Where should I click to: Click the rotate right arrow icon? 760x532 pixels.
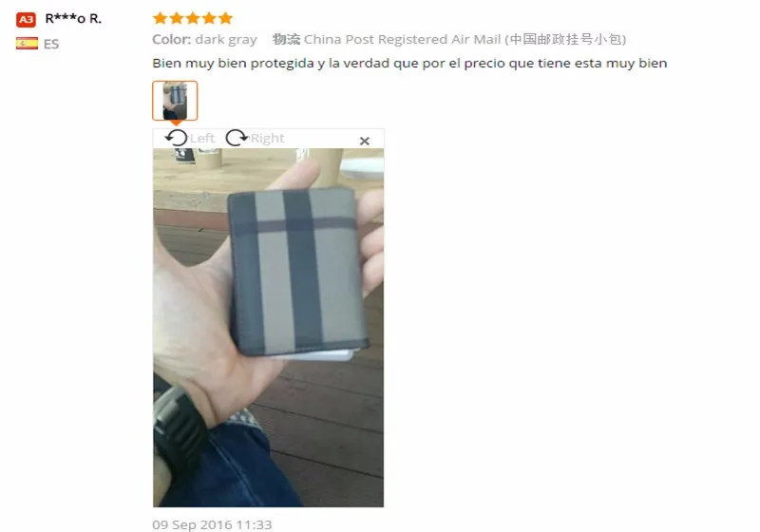coord(237,138)
